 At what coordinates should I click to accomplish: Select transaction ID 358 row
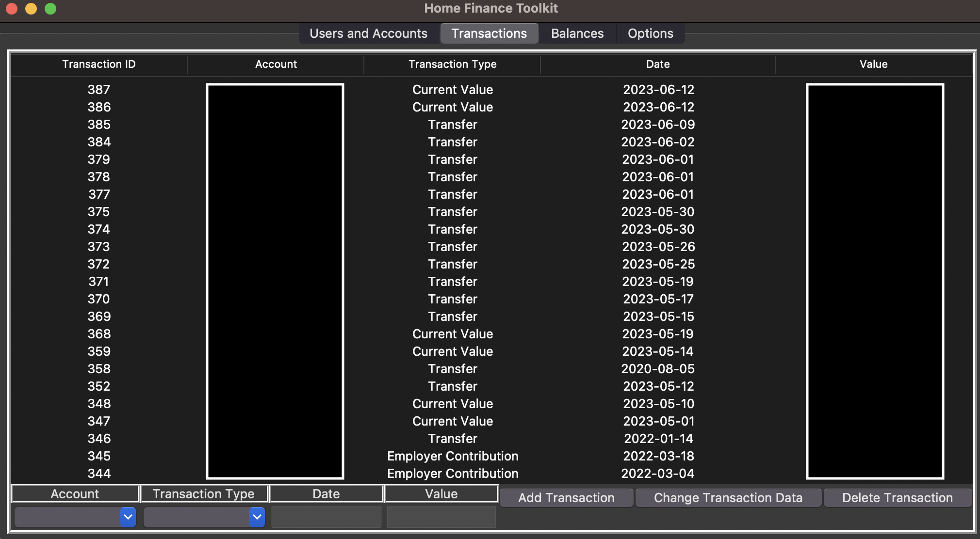coord(491,369)
